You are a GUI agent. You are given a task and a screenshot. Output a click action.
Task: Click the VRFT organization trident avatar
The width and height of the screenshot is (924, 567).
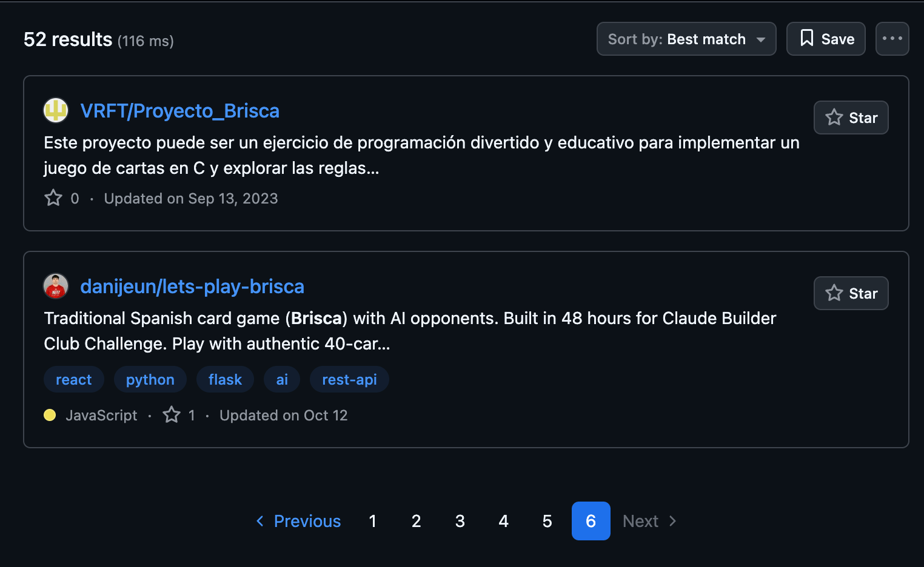coord(56,110)
